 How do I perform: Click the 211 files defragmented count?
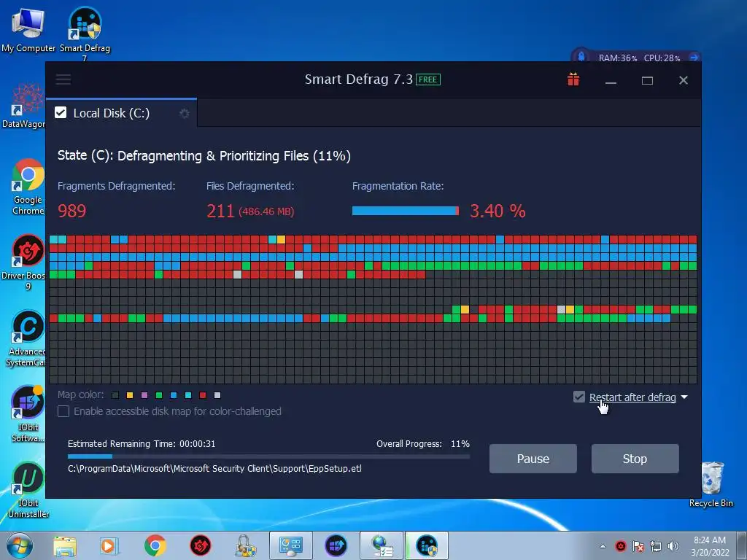coord(220,211)
